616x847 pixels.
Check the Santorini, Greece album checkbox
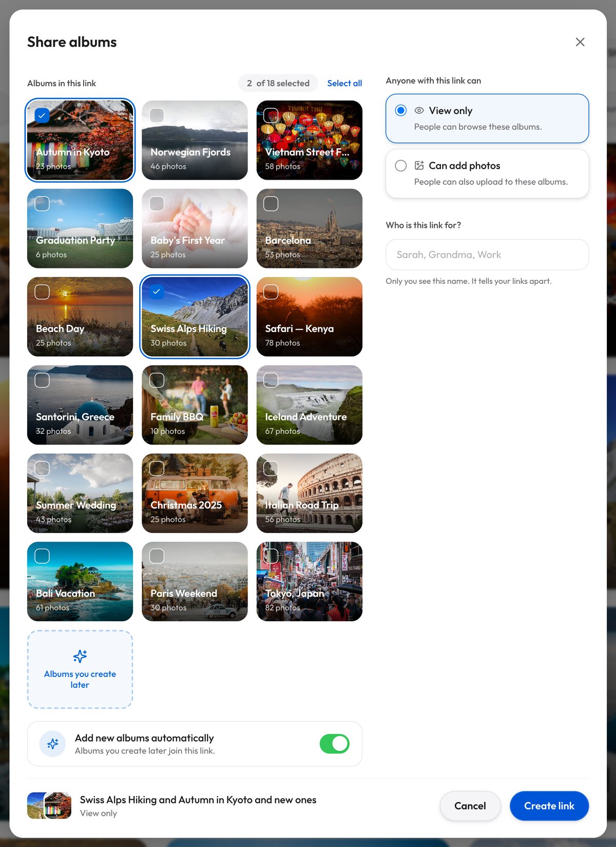42,380
